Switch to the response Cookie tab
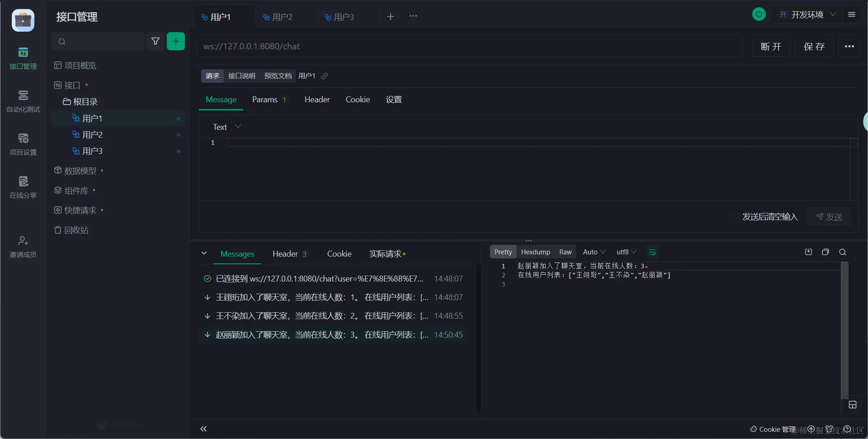Screen dimensions: 868x439 339,254
